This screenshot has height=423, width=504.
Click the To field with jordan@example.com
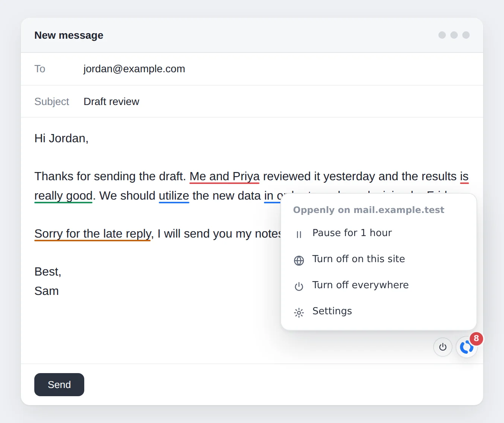coord(252,69)
